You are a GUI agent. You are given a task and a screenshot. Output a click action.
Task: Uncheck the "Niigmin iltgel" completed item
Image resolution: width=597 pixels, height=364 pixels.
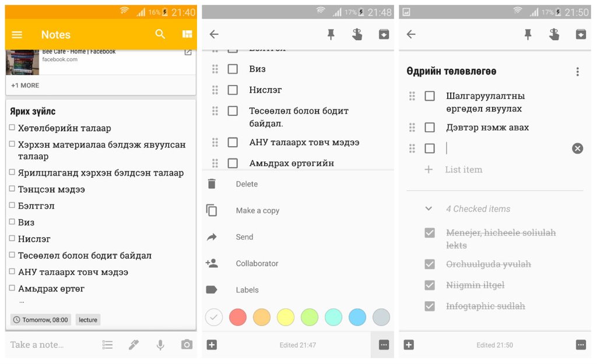430,285
